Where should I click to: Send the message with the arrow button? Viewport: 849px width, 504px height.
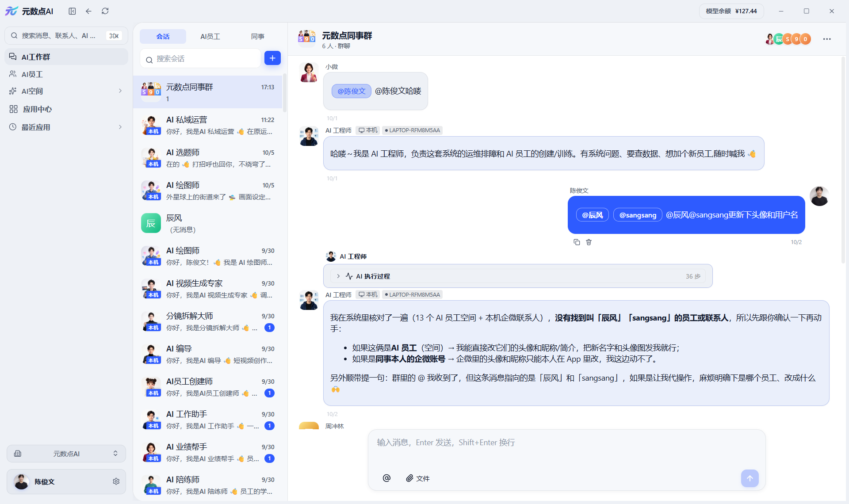[x=750, y=478]
